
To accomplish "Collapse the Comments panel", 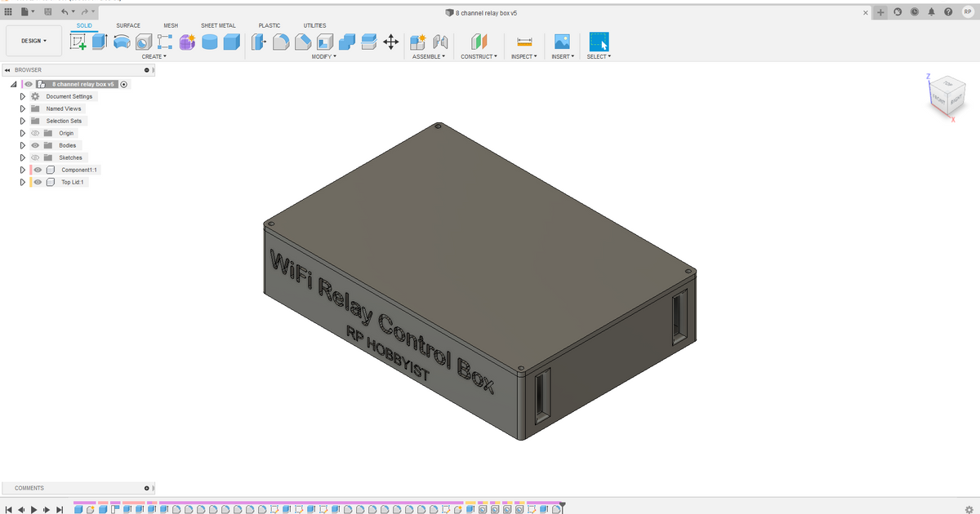I will click(x=147, y=488).
